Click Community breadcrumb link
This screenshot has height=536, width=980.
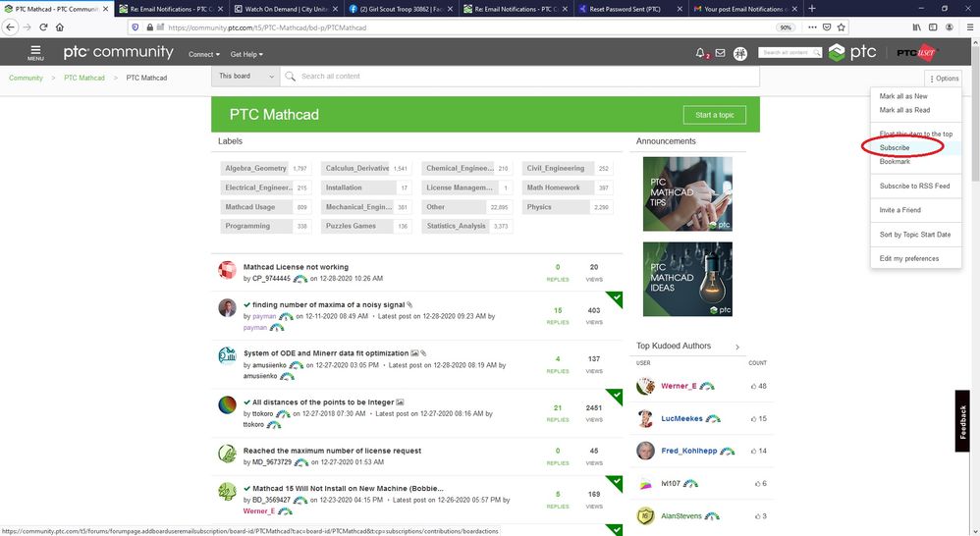[x=26, y=79]
